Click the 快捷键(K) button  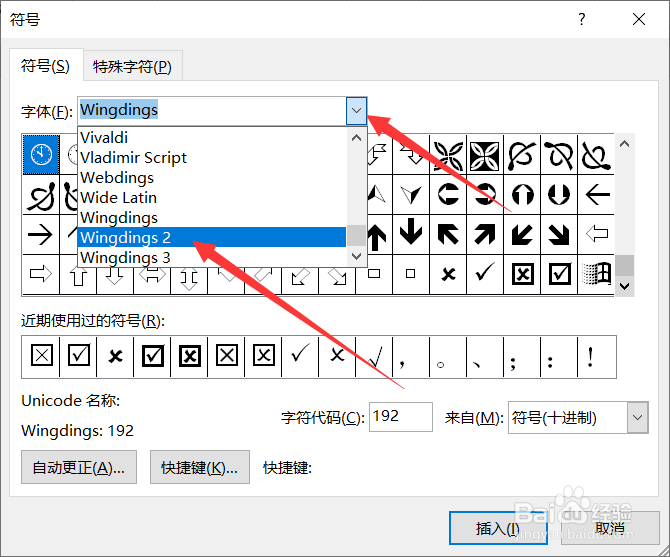[200, 467]
